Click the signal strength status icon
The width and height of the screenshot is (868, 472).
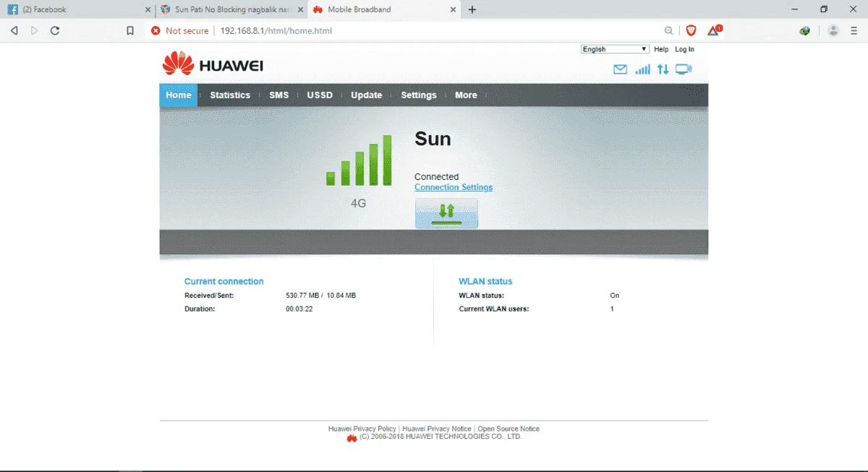(642, 69)
